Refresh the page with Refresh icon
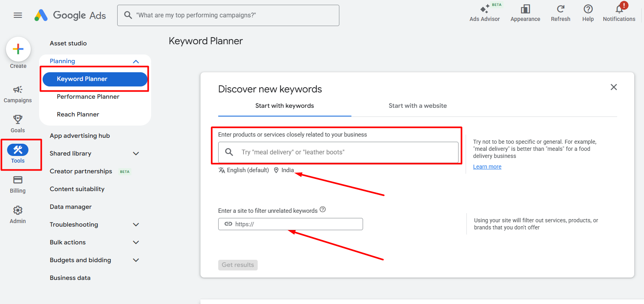This screenshot has height=304, width=644. tap(560, 13)
